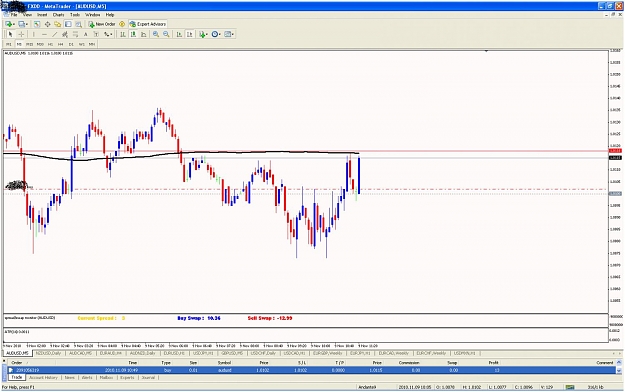625x392 pixels.
Task: Select the Trendline drawing tool
Action: coord(55,34)
